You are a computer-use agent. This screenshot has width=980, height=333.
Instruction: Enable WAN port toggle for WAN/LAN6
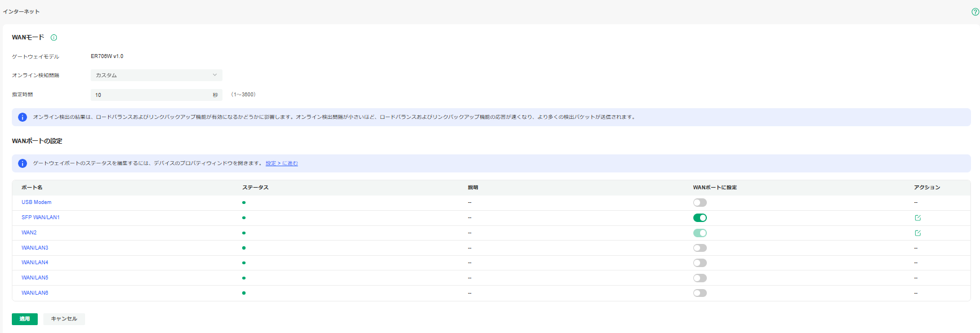(700, 293)
